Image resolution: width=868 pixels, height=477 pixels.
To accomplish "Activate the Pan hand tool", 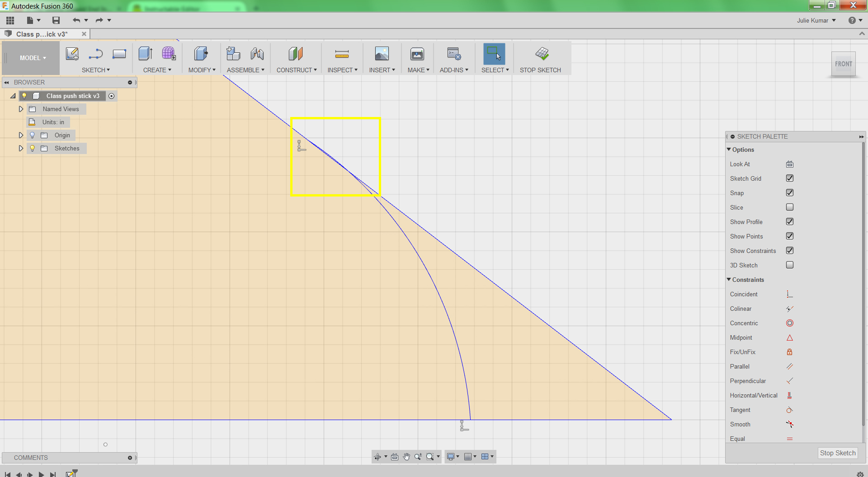I will tap(406, 457).
